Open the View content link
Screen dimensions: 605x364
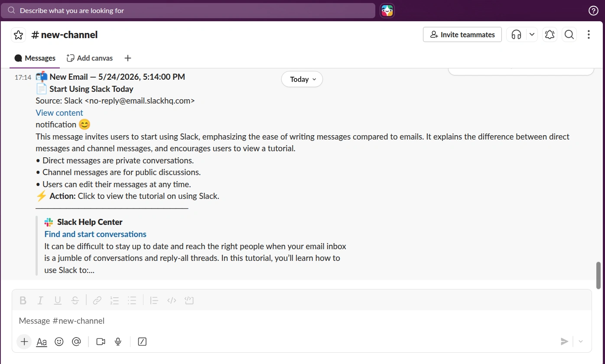click(x=59, y=113)
